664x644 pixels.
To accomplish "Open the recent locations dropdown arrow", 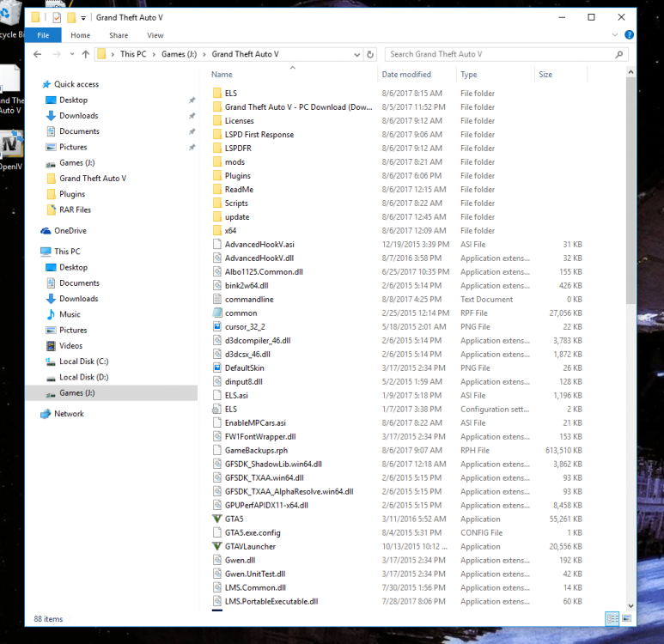I will (x=72, y=54).
